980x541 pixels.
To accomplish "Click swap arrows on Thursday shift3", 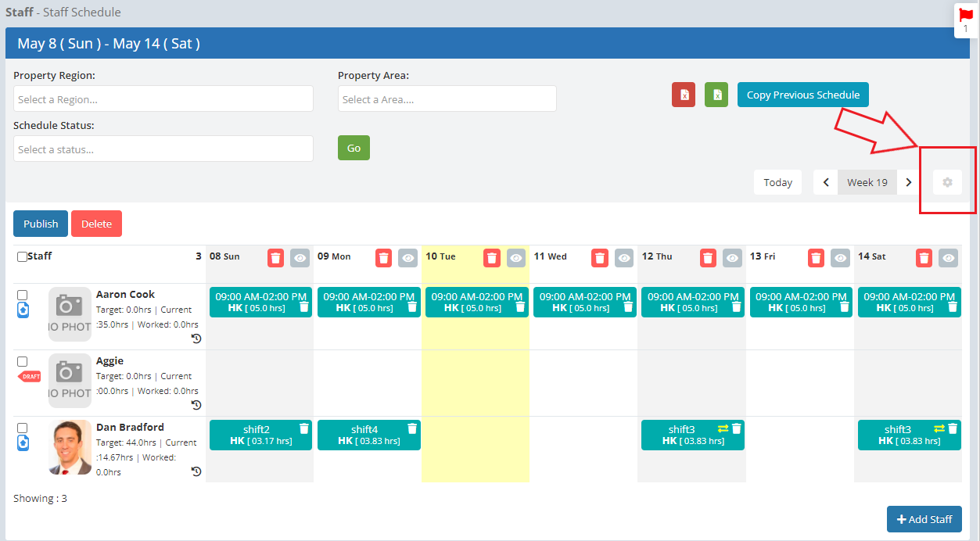I will tap(723, 428).
